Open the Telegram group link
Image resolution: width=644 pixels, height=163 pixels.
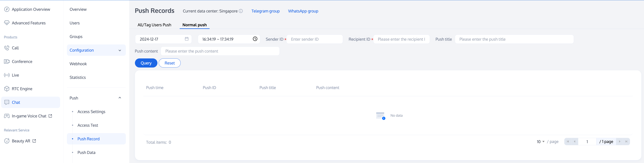coord(265,11)
